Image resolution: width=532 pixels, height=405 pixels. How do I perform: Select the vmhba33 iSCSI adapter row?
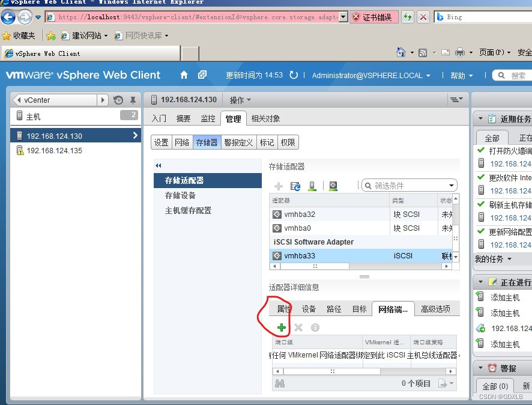(x=361, y=255)
